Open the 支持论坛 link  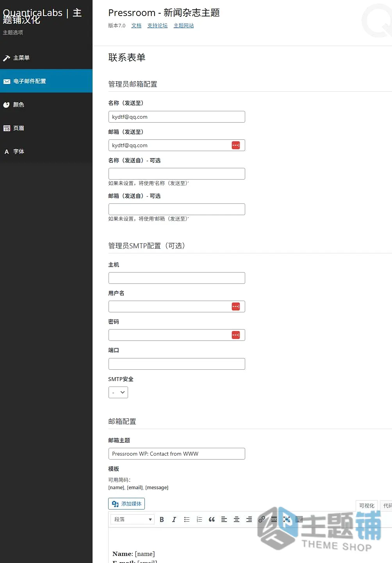(157, 25)
